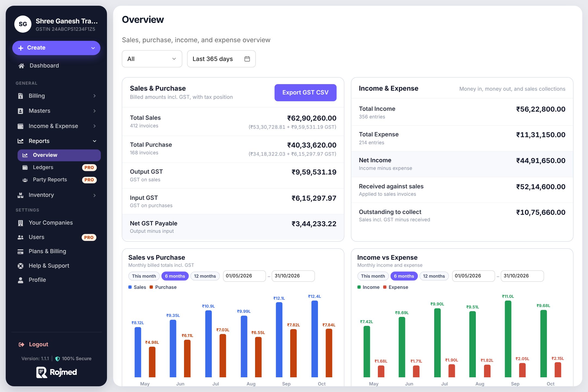Click the Your Companies building icon
The width and height of the screenshot is (588, 392).
pos(20,223)
